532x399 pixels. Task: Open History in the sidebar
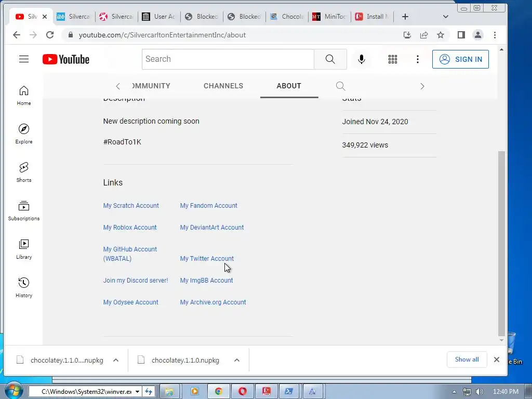[24, 288]
